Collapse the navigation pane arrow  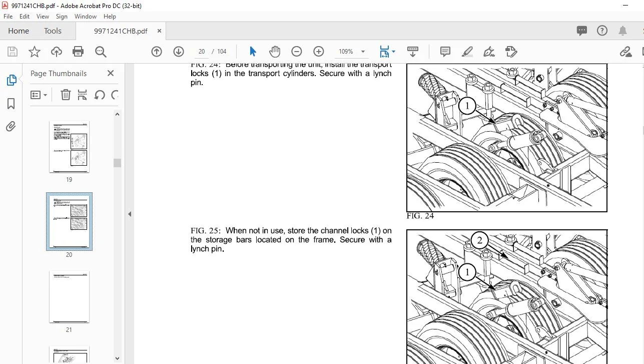point(129,214)
